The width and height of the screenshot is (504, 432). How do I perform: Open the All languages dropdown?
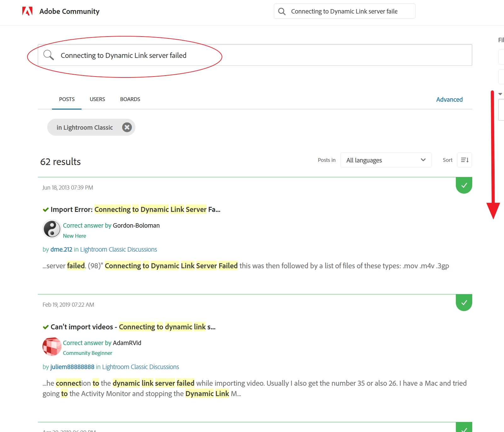point(386,160)
